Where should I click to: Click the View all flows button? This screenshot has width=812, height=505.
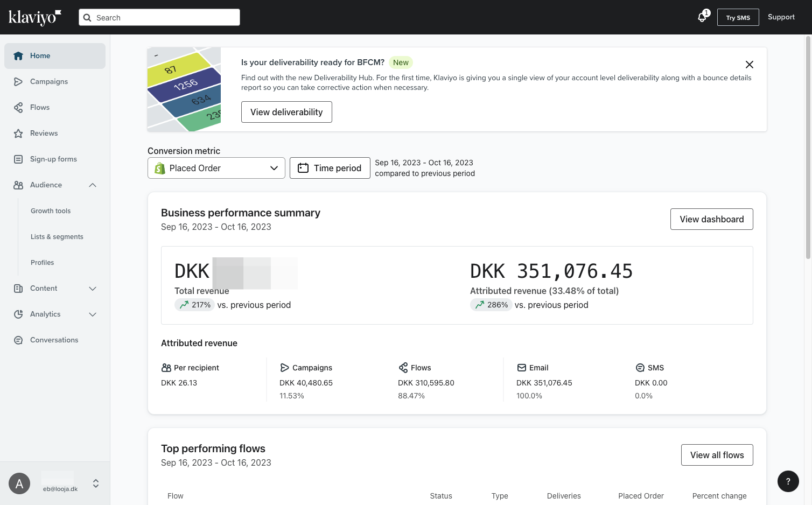coord(717,455)
